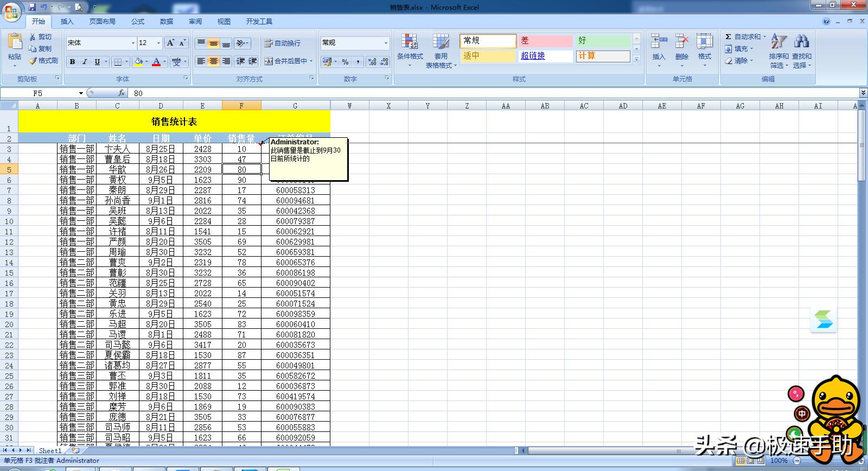The width and height of the screenshot is (868, 471).
Task: Click the Delete cells icon
Action: click(x=682, y=42)
